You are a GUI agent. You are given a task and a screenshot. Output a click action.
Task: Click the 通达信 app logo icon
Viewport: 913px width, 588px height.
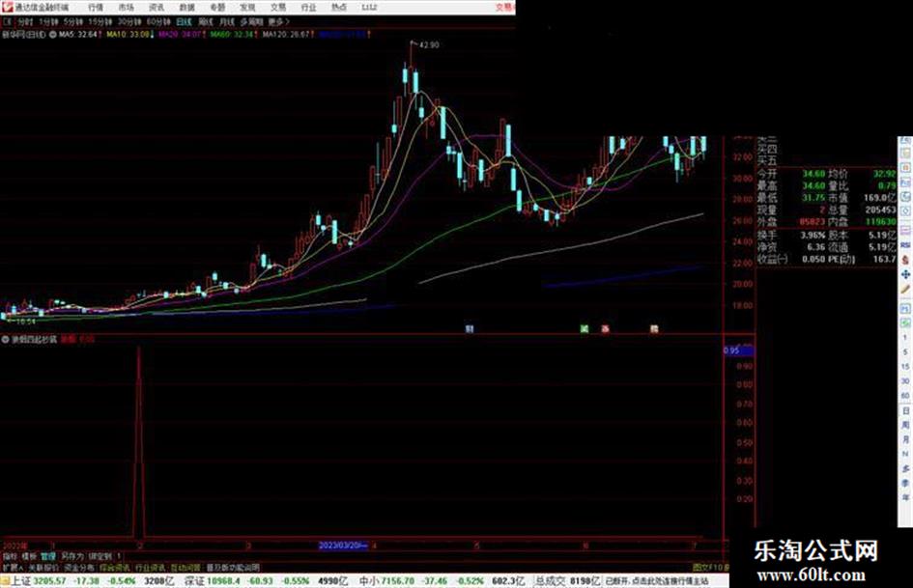coord(7,7)
